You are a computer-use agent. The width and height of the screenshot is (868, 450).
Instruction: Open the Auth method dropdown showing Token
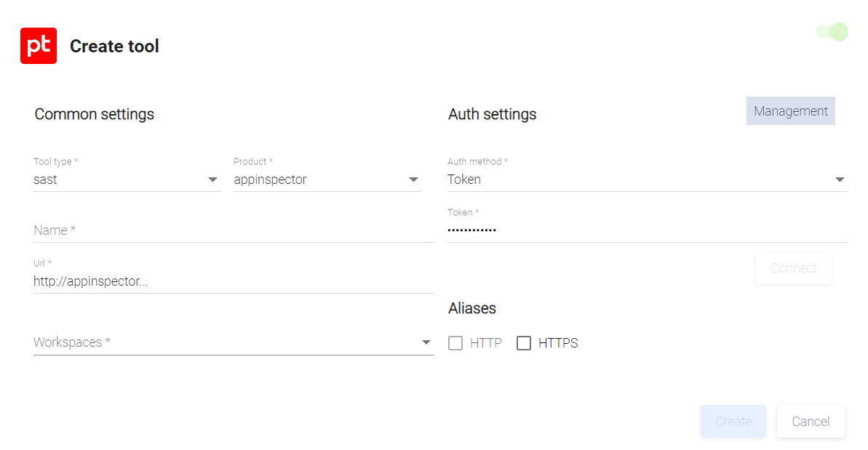(x=640, y=180)
